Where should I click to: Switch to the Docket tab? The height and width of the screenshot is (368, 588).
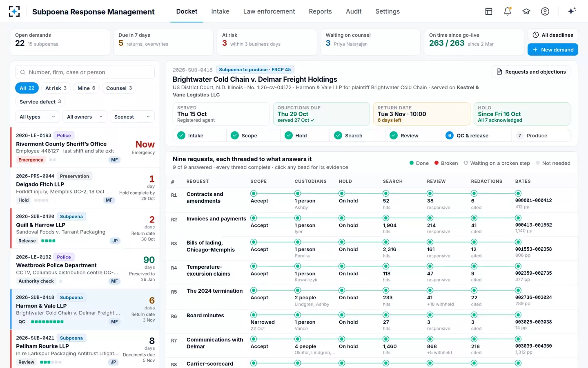[187, 11]
